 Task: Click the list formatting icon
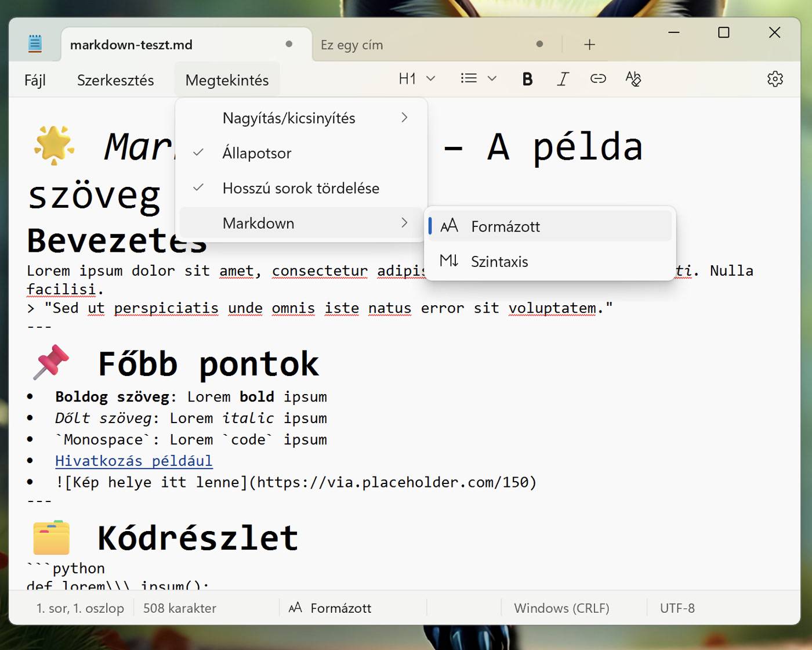(x=469, y=78)
